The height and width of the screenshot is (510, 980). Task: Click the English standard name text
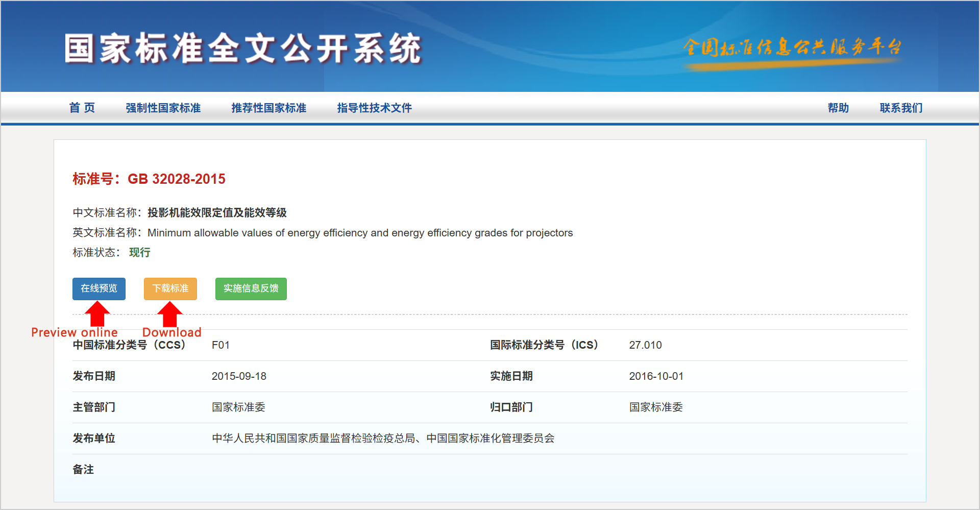(x=360, y=233)
